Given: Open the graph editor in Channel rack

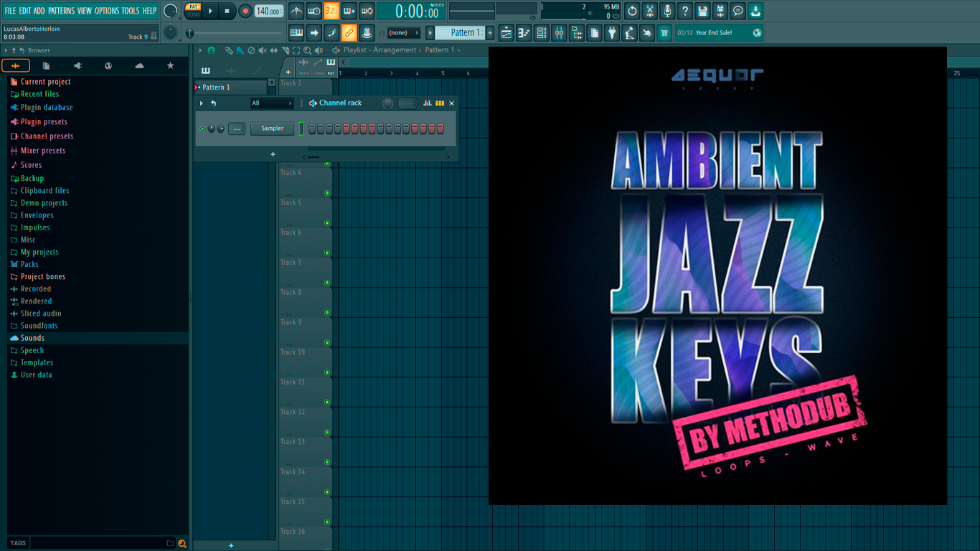Looking at the screenshot, I should (x=428, y=103).
